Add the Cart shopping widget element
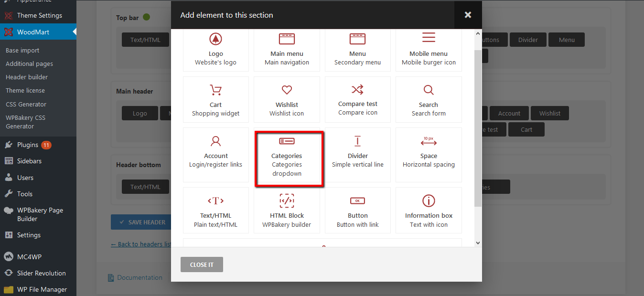Viewport: 644px width, 296px height. pyautogui.click(x=215, y=99)
